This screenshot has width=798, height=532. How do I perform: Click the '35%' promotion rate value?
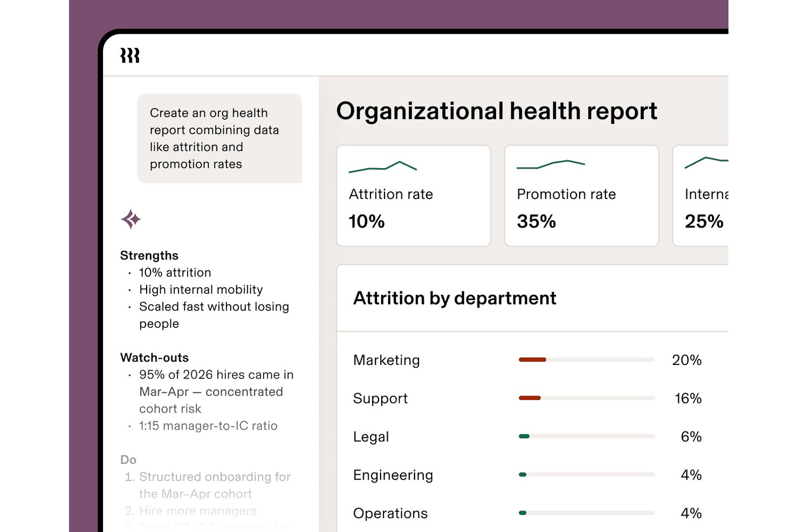[x=536, y=222]
